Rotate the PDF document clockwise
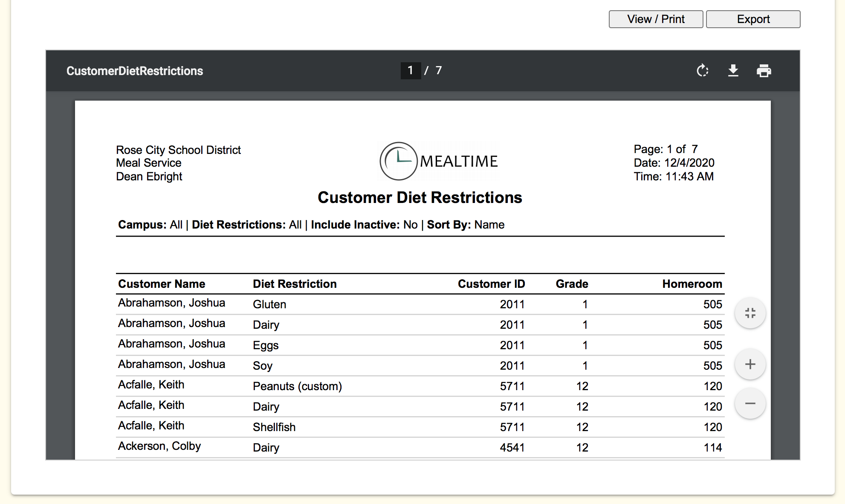The image size is (845, 504). [702, 70]
